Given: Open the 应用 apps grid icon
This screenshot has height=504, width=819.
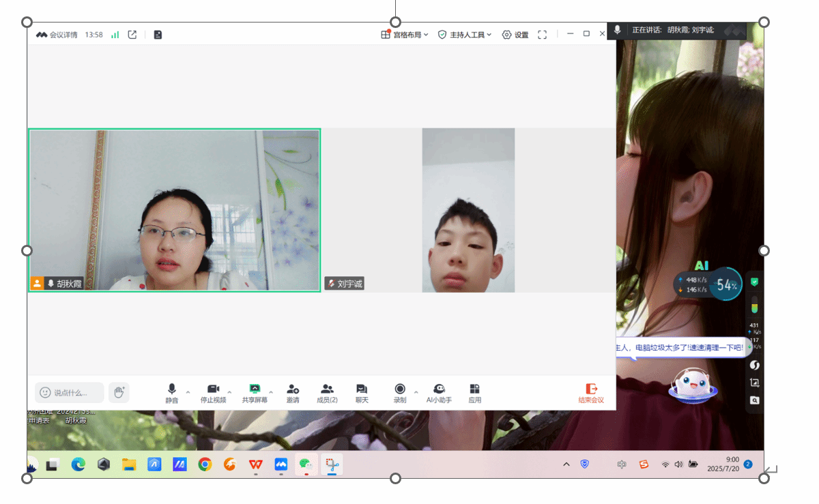Looking at the screenshot, I should pos(474,392).
